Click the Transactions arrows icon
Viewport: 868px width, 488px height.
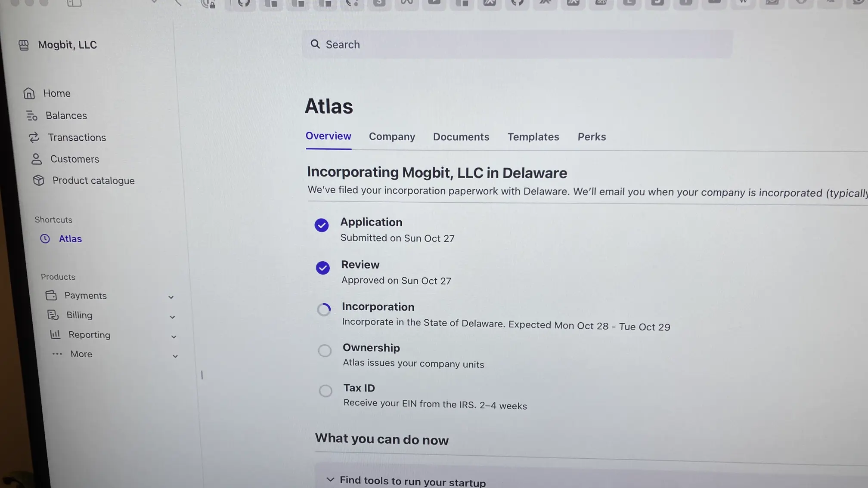(x=34, y=137)
